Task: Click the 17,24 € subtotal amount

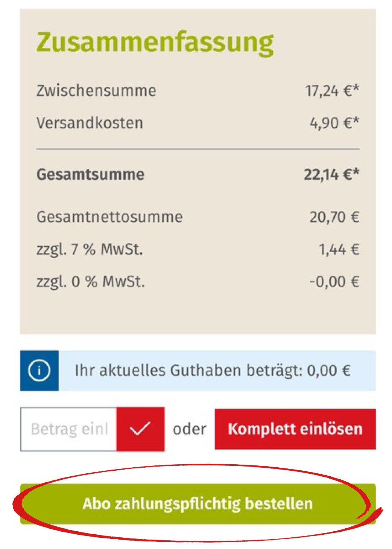Action: coord(332,91)
